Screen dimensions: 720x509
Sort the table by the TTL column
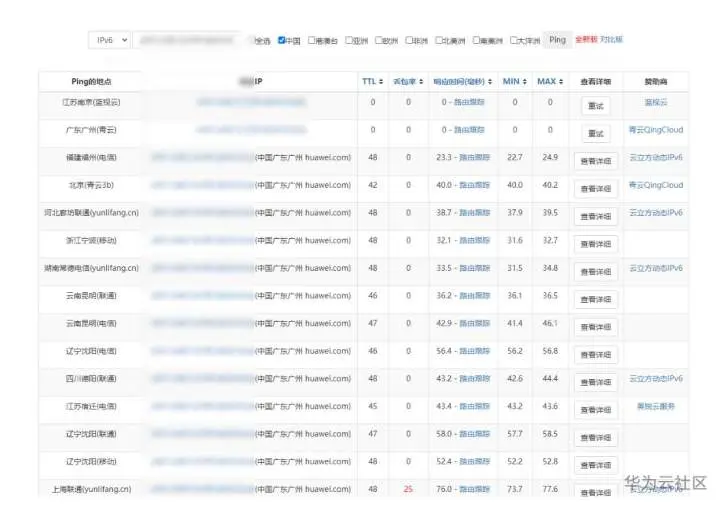click(372, 81)
